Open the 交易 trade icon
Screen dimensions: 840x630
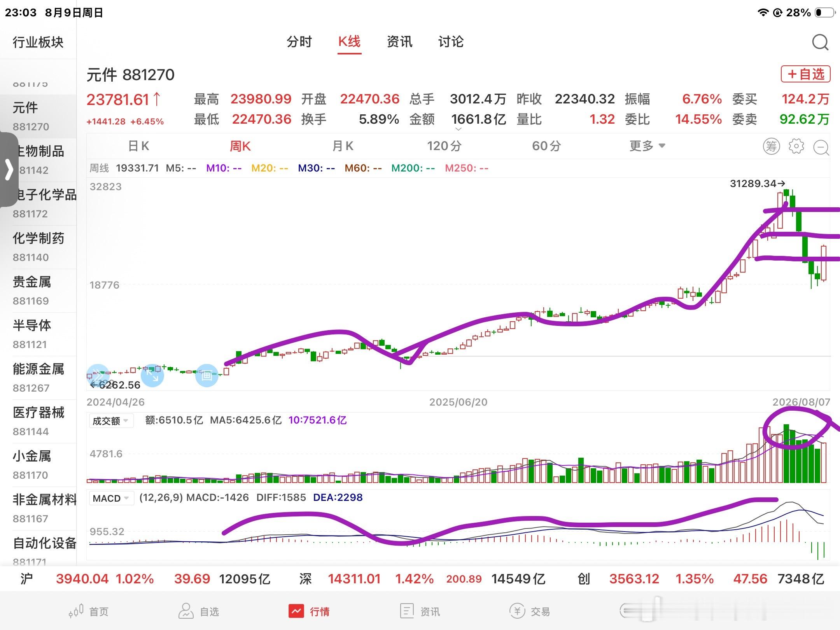point(530,611)
